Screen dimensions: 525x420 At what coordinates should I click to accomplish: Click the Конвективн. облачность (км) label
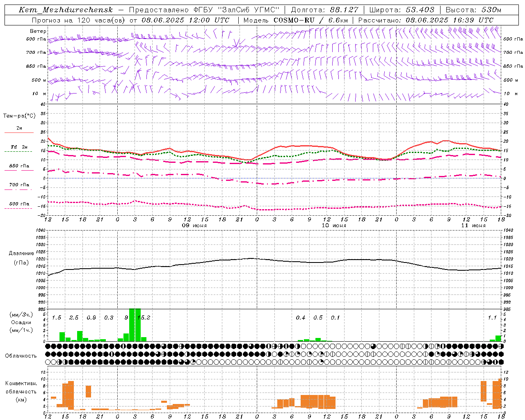21,391
